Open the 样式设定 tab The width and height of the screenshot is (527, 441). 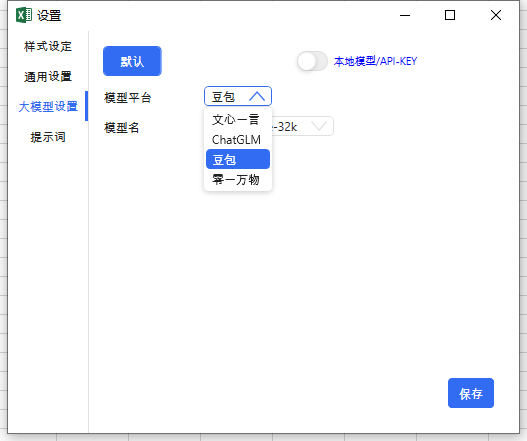48,46
